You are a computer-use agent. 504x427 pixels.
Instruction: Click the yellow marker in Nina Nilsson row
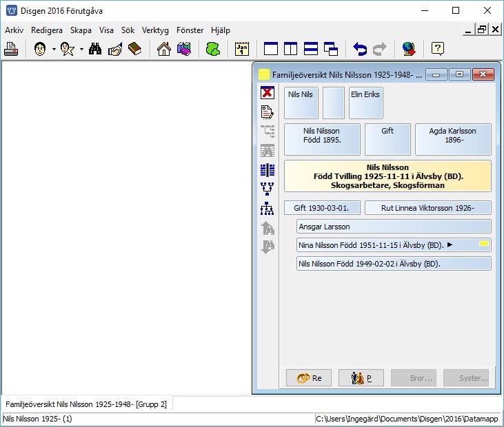484,243
